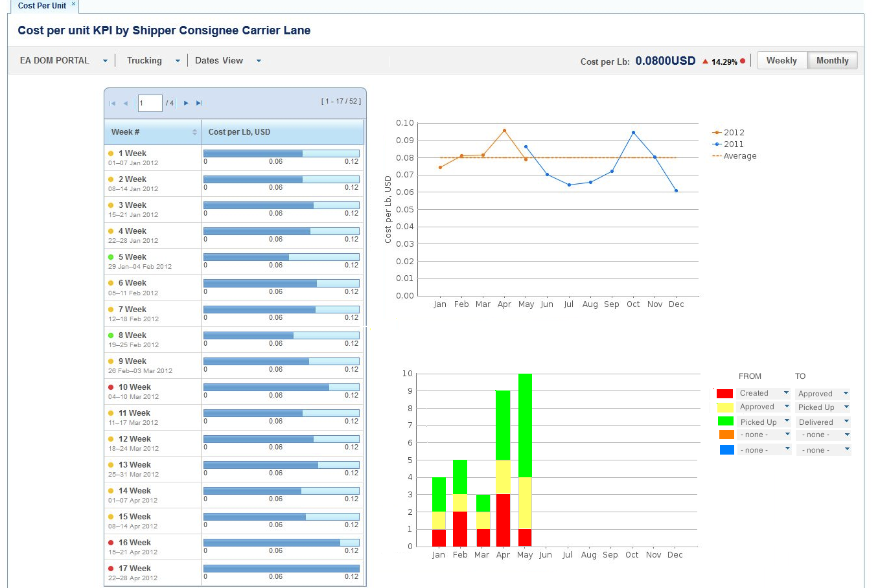Select the 17 Week row
This screenshot has height=588, width=880.
(x=234, y=573)
